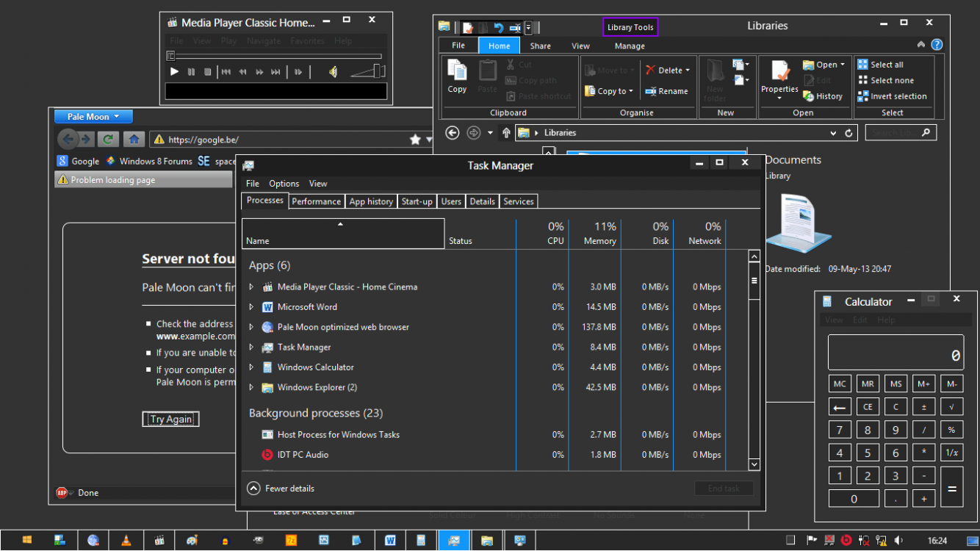
Task: Click the 1/x key on Calculator
Action: 951,453
